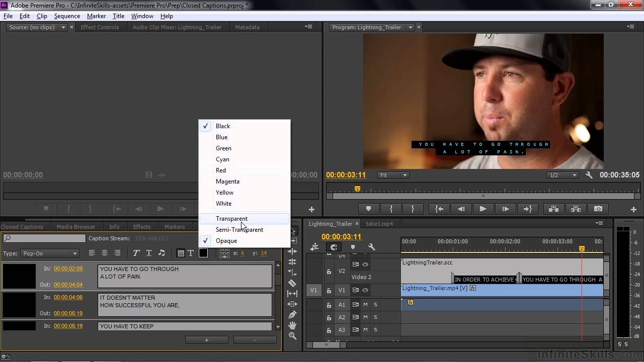
Task: Click the Export Frame camera button
Action: [598, 209]
